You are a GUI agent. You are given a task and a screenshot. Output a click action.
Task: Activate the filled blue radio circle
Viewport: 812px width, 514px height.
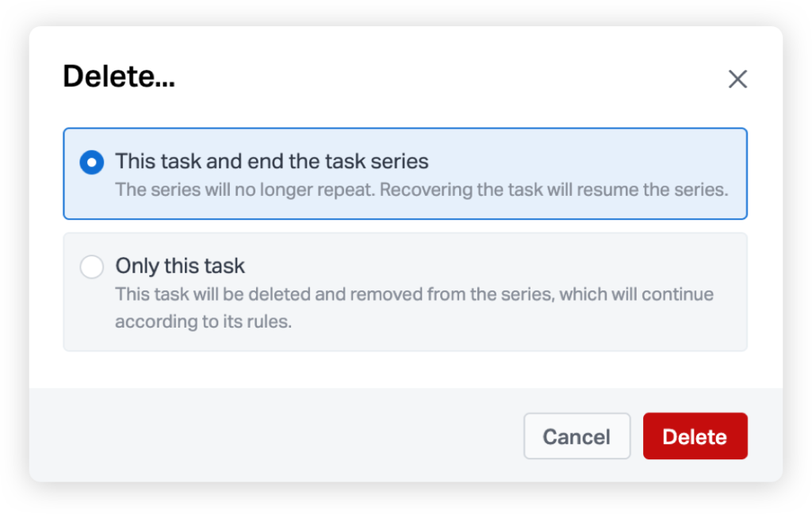pyautogui.click(x=92, y=162)
